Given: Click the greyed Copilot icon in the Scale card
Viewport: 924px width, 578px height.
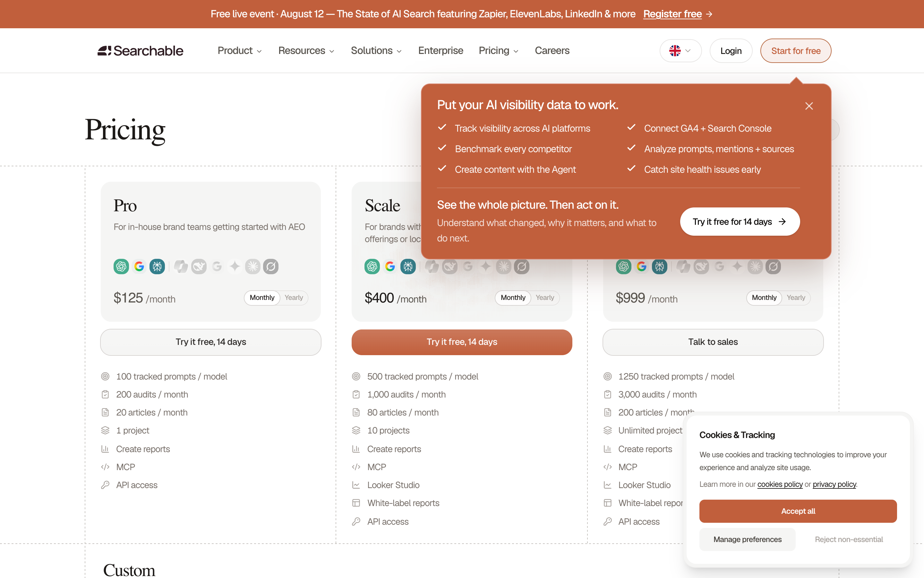Looking at the screenshot, I should click(432, 267).
